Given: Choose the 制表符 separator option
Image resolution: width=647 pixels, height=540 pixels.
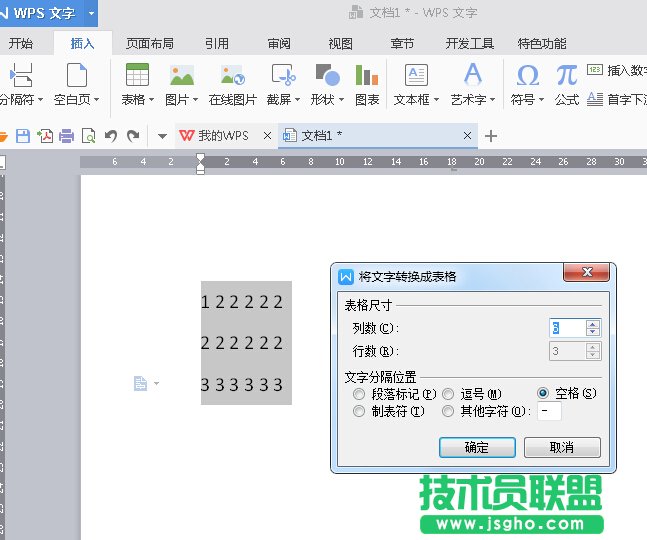Looking at the screenshot, I should point(359,411).
